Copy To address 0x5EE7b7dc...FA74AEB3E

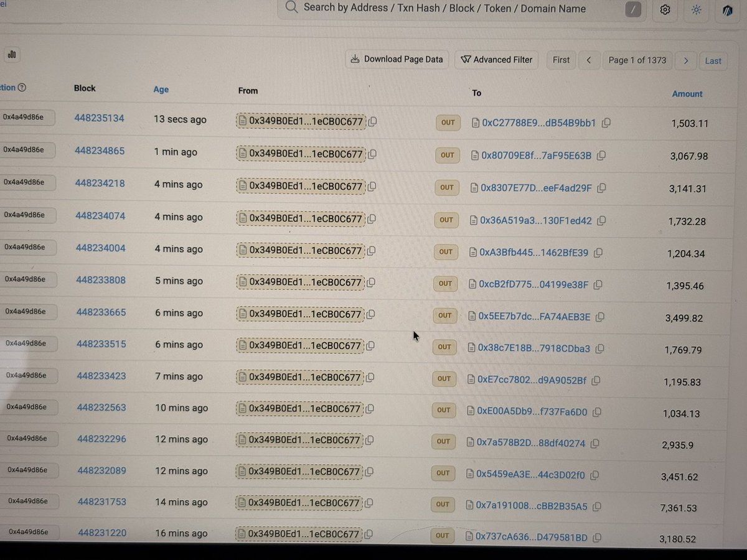[600, 317]
